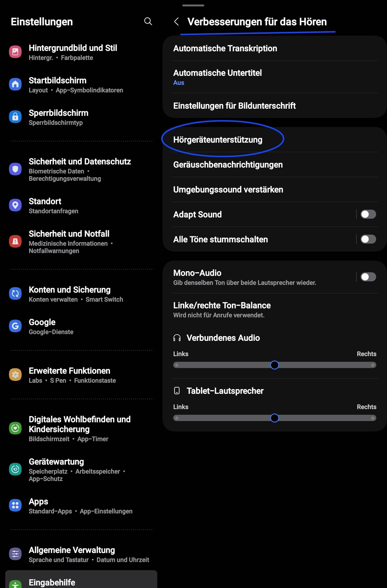Tap the Sicherheit und Datenschutz shield icon
The image size is (387, 588).
pos(15,169)
